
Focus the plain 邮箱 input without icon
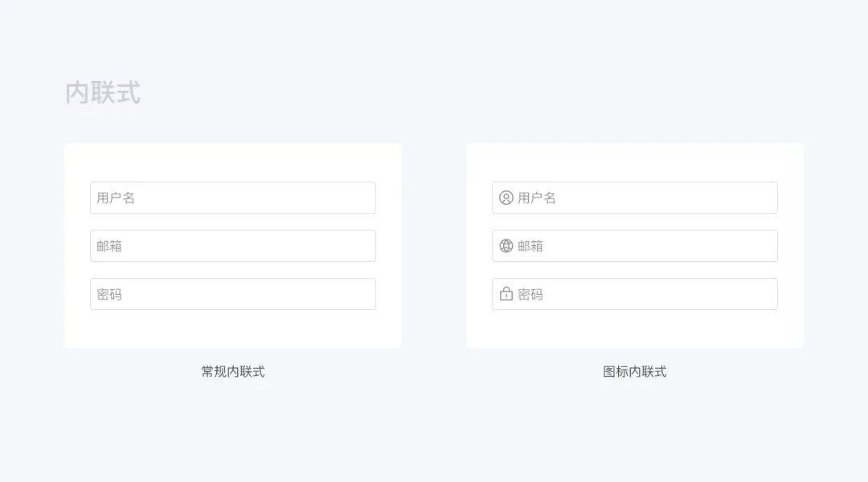(233, 246)
